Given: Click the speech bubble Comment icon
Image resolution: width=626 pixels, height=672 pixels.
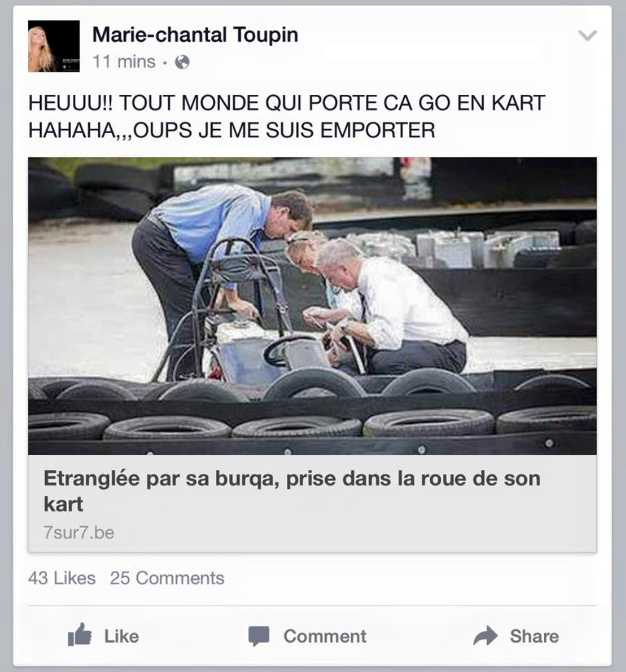Looking at the screenshot, I should [259, 636].
